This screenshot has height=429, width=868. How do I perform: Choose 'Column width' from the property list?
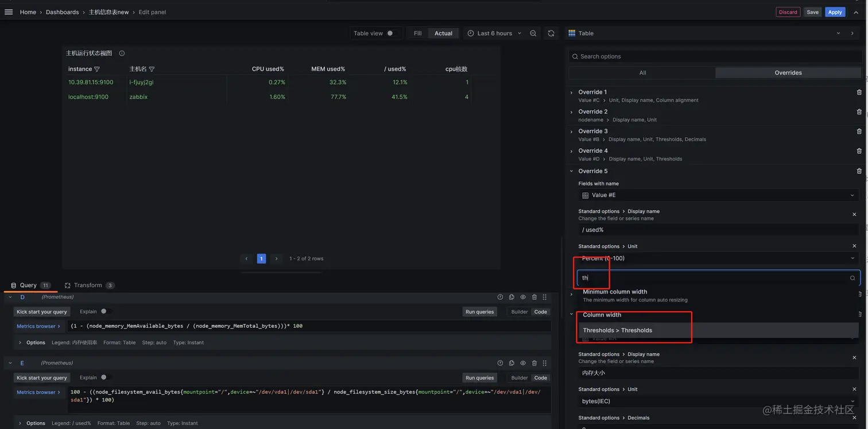click(x=718, y=315)
